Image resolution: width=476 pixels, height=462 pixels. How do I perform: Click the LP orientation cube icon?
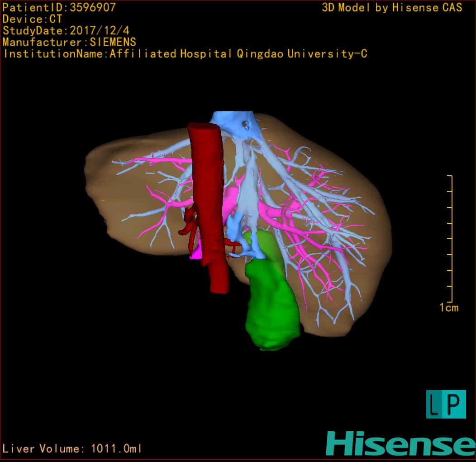(x=446, y=404)
